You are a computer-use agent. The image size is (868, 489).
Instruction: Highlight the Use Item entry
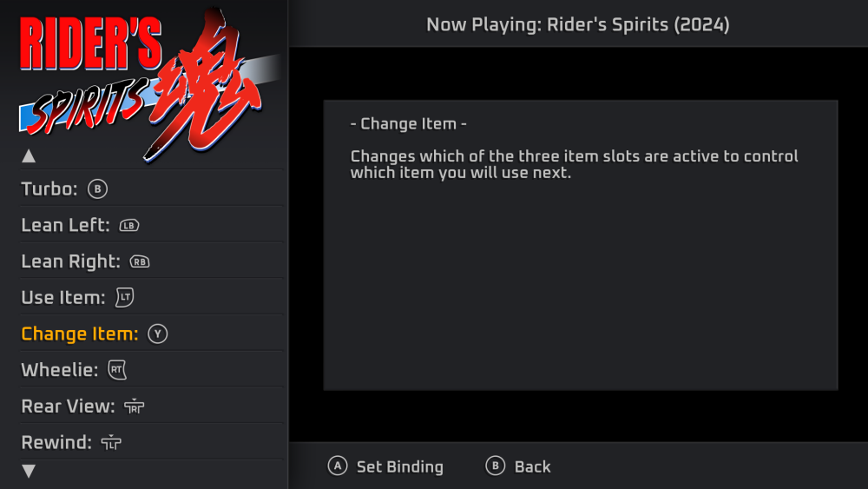[x=62, y=298]
